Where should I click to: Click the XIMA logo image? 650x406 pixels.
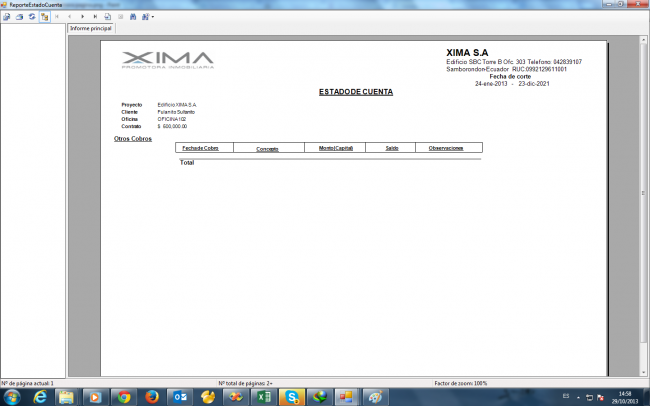click(168, 60)
